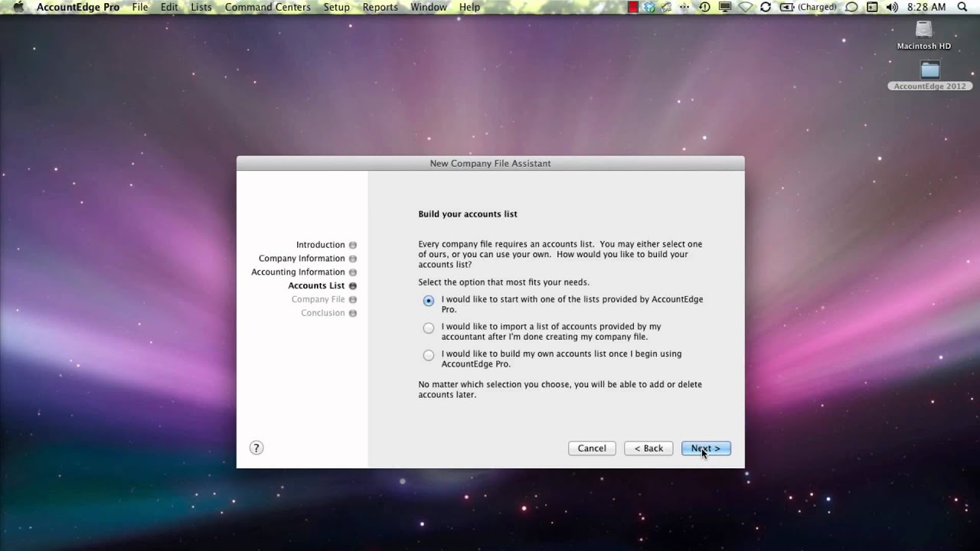This screenshot has width=980, height=551.
Task: Click the Cancel button
Action: click(x=592, y=448)
